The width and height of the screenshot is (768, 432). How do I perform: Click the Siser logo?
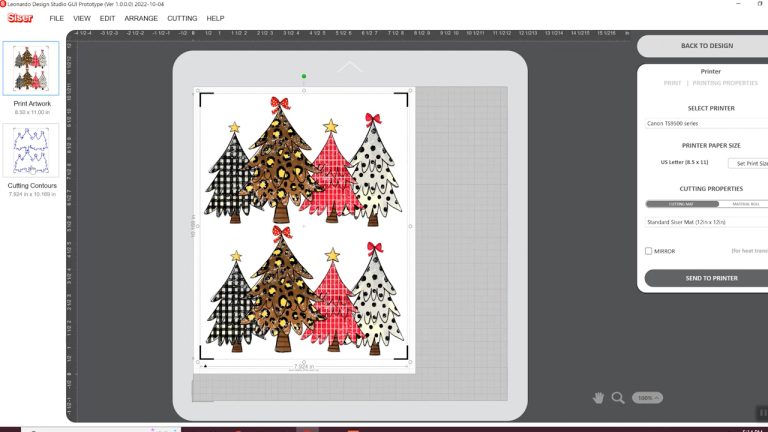21,18
